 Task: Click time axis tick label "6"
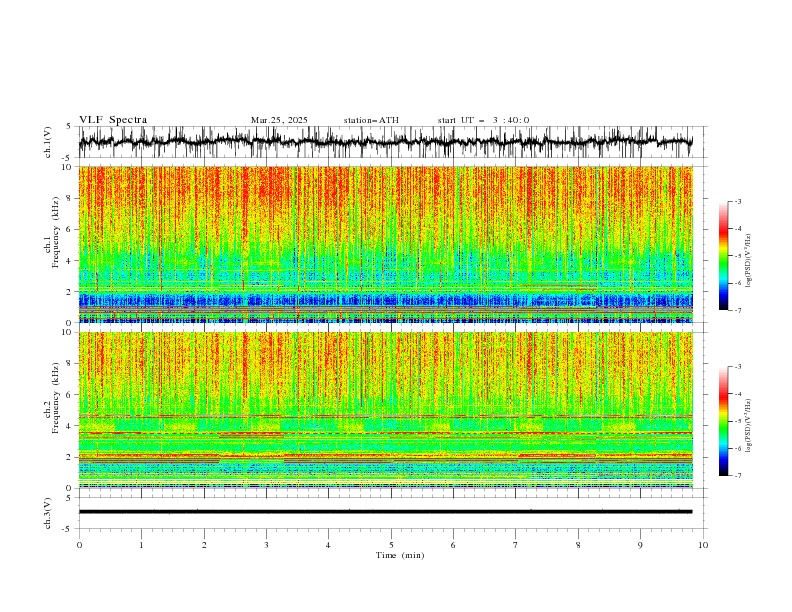453,545
